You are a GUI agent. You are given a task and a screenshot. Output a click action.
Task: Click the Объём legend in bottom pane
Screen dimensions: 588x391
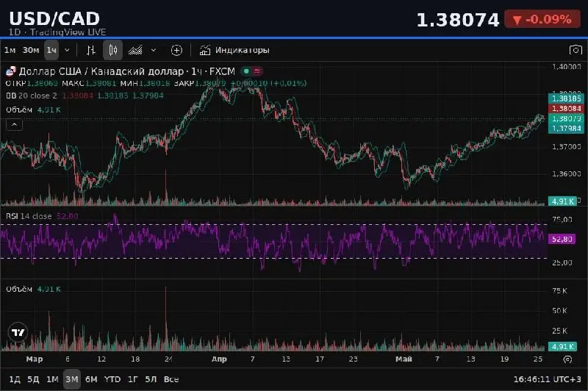point(19,289)
